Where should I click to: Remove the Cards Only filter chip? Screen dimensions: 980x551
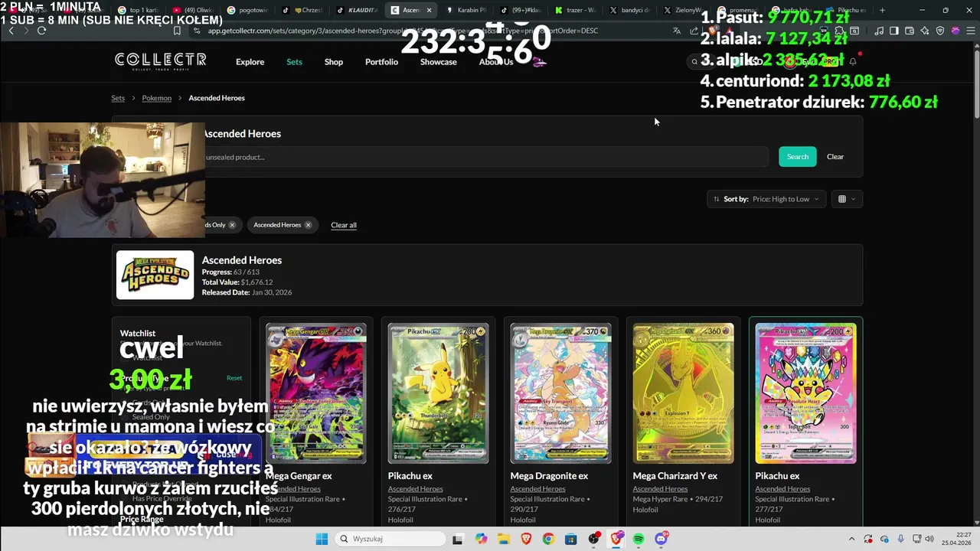point(231,225)
